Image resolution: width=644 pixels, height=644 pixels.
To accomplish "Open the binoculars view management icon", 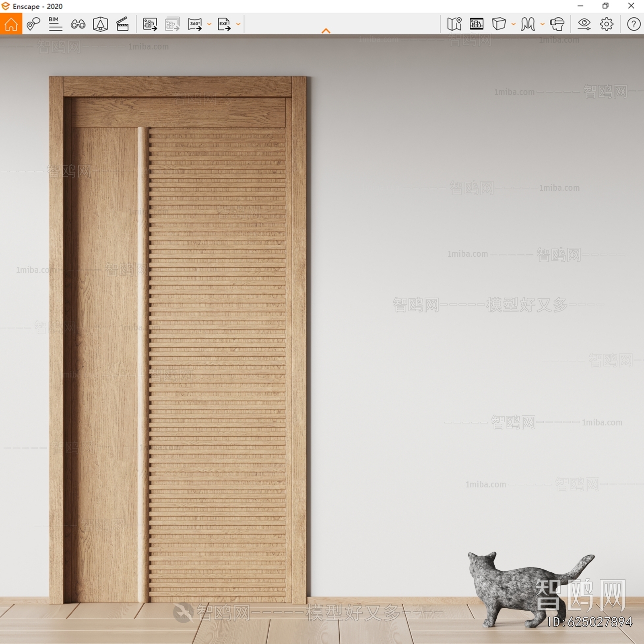I will (x=78, y=25).
